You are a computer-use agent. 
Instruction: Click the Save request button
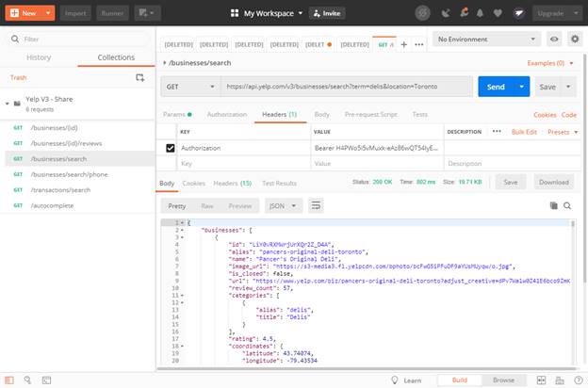coord(547,87)
